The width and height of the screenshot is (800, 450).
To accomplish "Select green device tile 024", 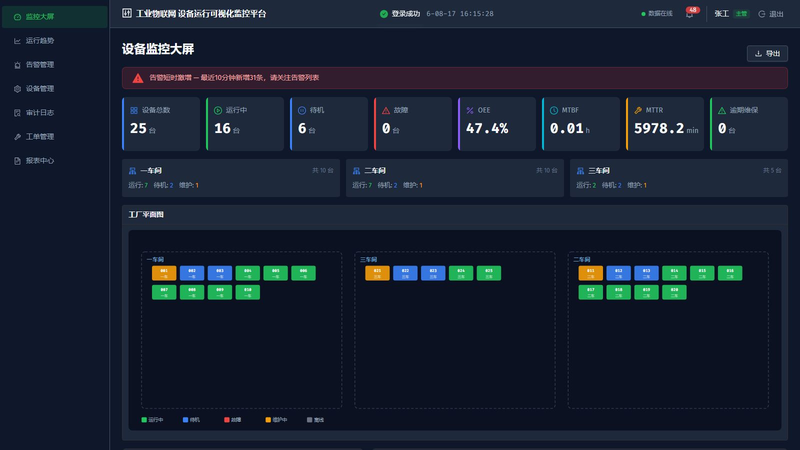I will (x=461, y=273).
